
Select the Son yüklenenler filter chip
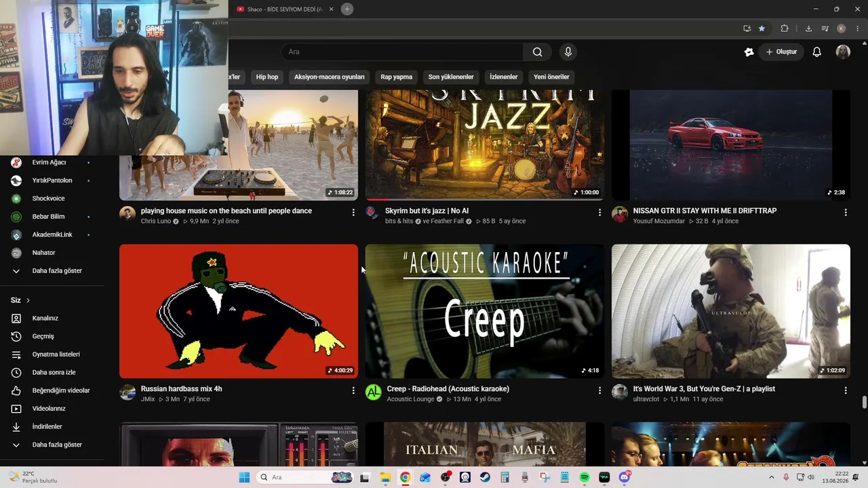[451, 77]
